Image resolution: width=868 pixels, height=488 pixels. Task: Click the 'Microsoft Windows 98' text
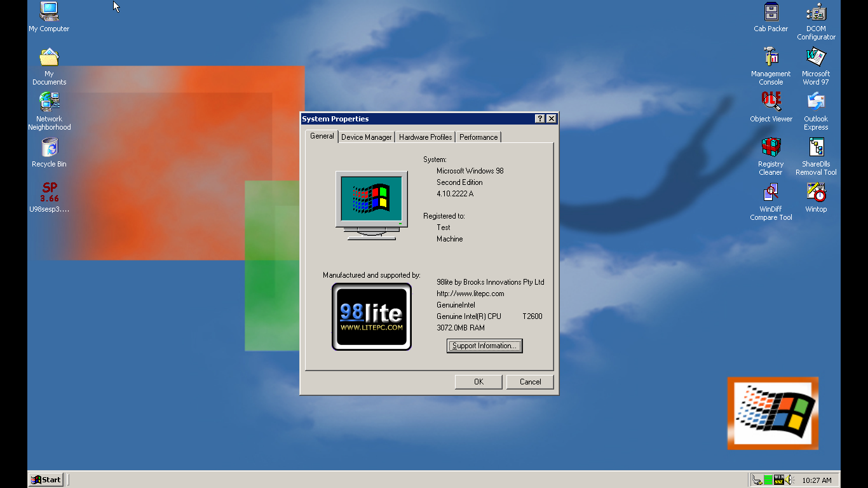pyautogui.click(x=470, y=171)
